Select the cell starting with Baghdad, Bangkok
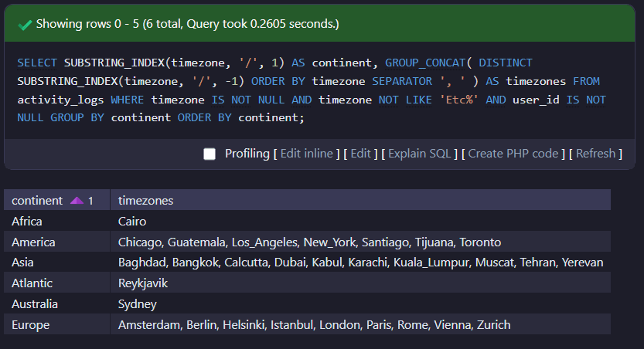Screen dimensions: 644x349 point(360,263)
